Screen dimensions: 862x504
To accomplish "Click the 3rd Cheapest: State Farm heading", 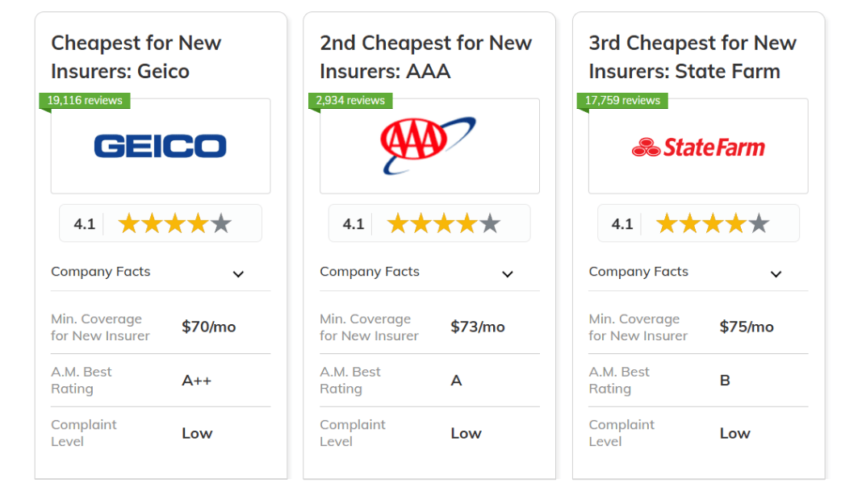I will pos(693,57).
